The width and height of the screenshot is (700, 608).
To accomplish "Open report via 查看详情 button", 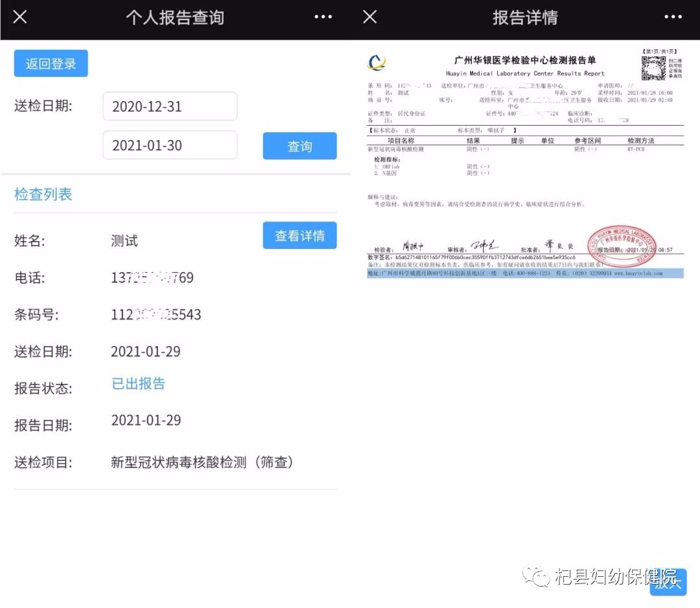I will (x=299, y=235).
